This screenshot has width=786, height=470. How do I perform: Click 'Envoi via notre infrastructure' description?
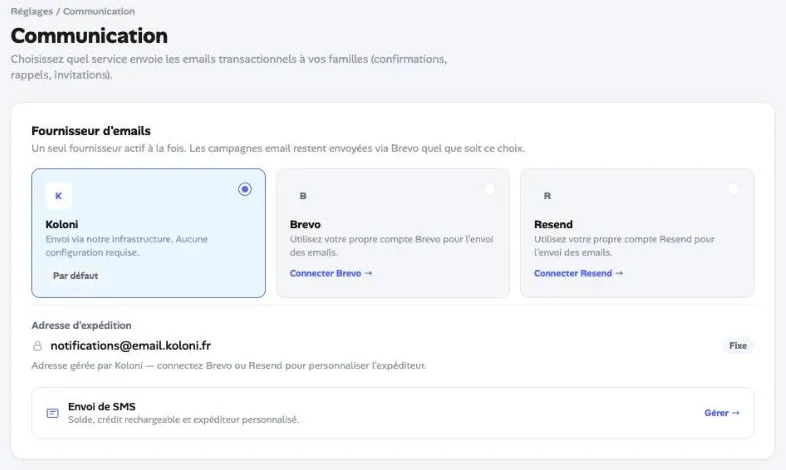(126, 246)
